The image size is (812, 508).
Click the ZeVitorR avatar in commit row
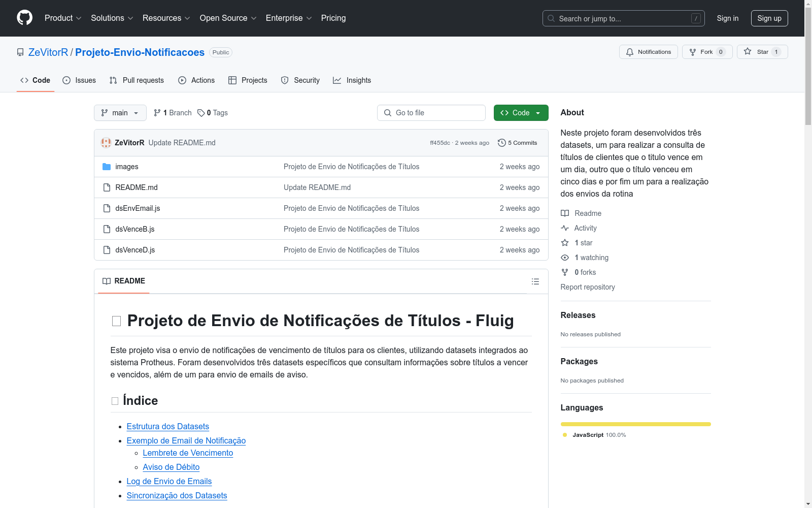pyautogui.click(x=106, y=143)
